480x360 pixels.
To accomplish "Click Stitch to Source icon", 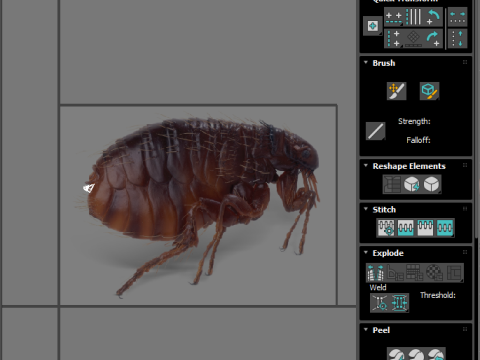I will coord(425,228).
